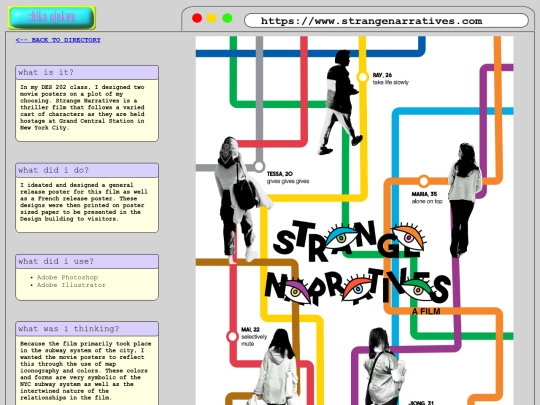Screen dimensions: 540x405
Task: Click the Adobe Illustrator list item
Action: 71,285
